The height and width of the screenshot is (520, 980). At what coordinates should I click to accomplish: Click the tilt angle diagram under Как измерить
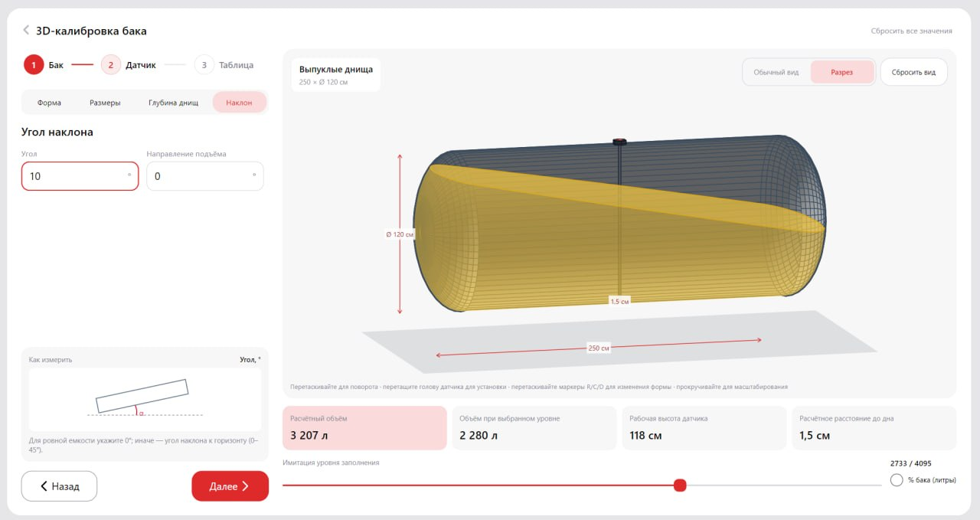(x=145, y=399)
